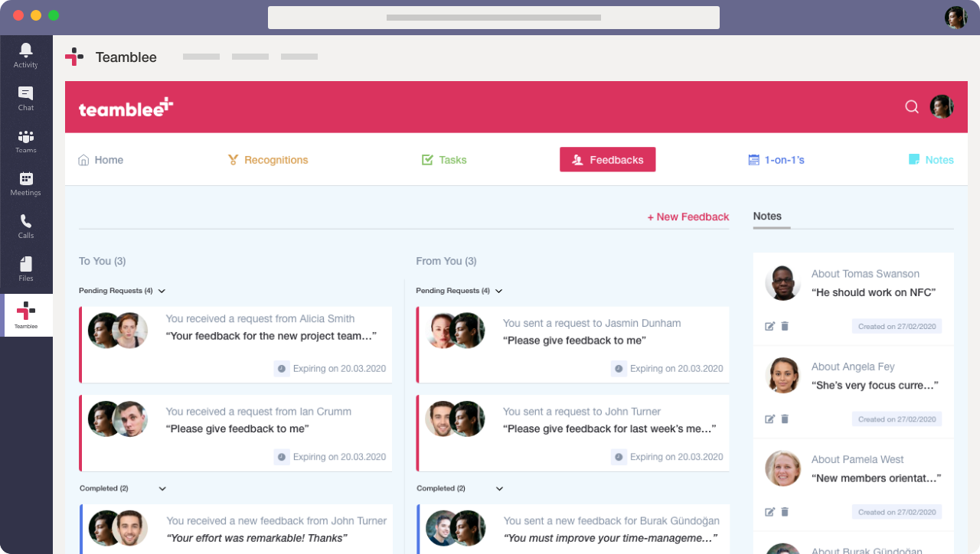Click Tomas Swanson's avatar in Notes
This screenshot has width=980, height=554.
(x=782, y=283)
